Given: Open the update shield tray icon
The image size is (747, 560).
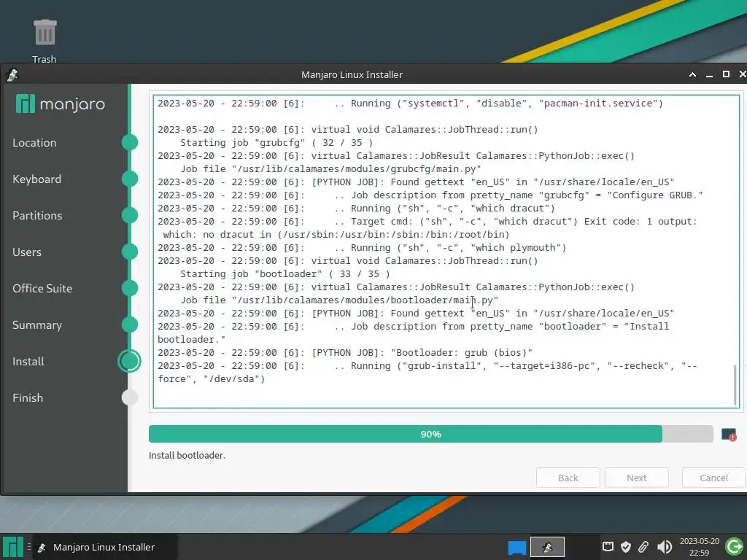Looking at the screenshot, I should point(625,547).
